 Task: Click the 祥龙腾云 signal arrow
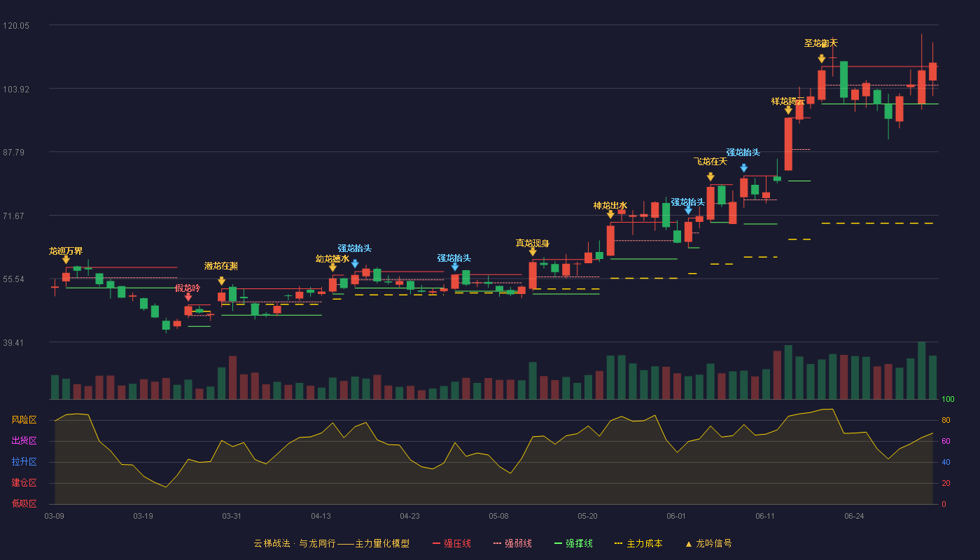pos(788,110)
